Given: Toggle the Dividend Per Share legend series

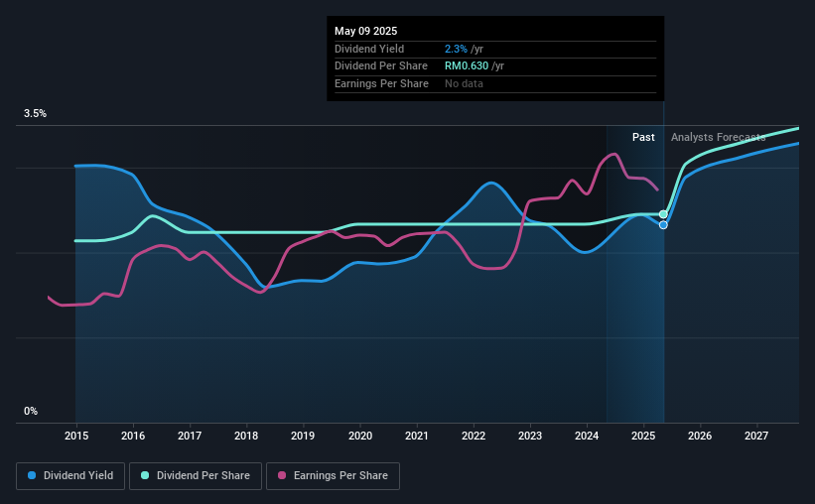Looking at the screenshot, I should pyautogui.click(x=196, y=476).
